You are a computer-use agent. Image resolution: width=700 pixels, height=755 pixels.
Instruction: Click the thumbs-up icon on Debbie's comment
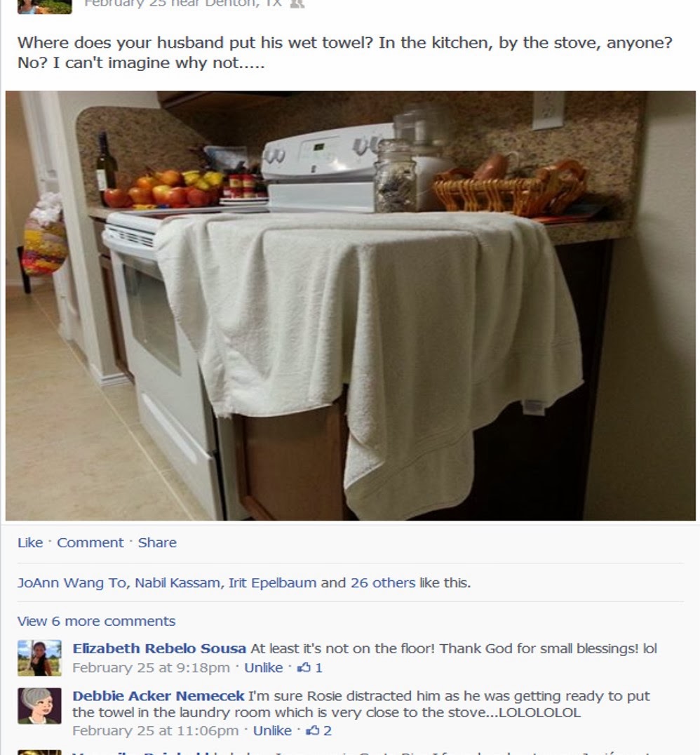pyautogui.click(x=312, y=730)
